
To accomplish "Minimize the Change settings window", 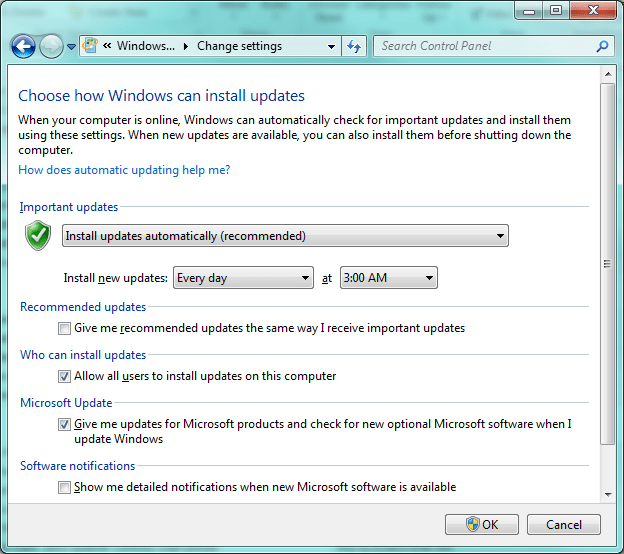I will pyautogui.click(x=528, y=11).
